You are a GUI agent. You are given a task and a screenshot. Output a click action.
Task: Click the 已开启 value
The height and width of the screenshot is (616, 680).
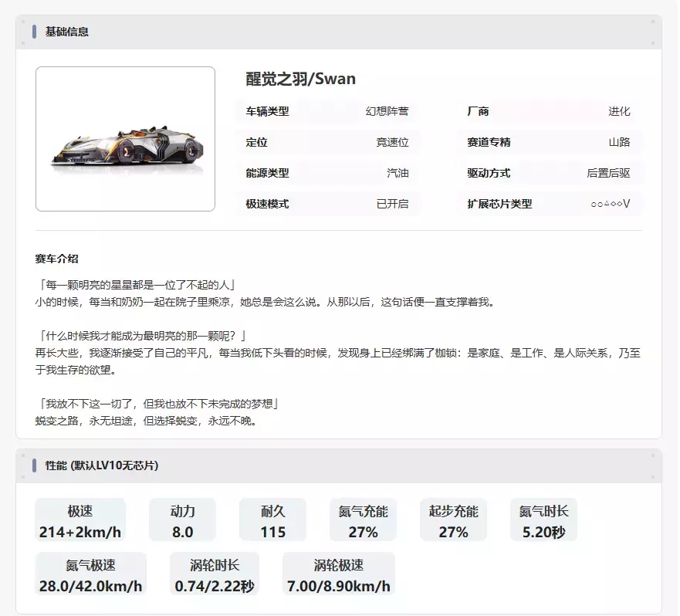(x=392, y=204)
